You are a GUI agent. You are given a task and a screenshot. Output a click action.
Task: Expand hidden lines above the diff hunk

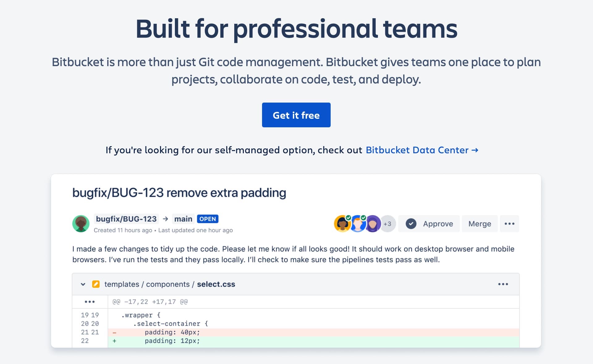point(90,302)
